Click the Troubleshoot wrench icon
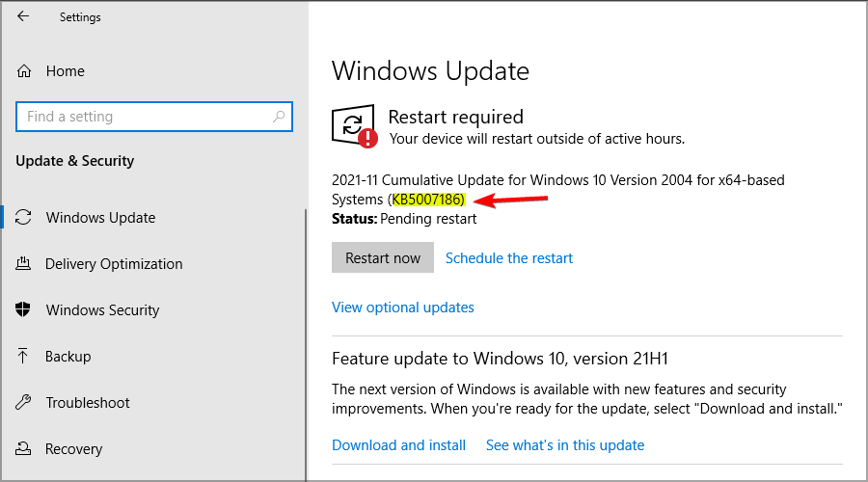868x482 pixels. pos(23,402)
